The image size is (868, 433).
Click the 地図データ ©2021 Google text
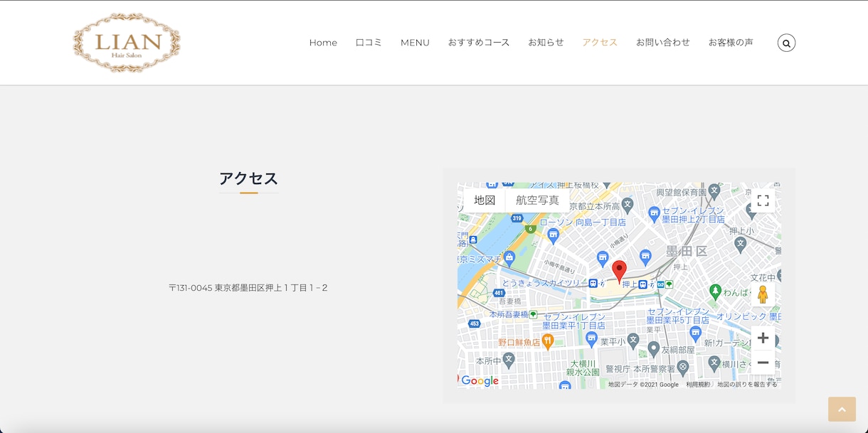(x=643, y=385)
